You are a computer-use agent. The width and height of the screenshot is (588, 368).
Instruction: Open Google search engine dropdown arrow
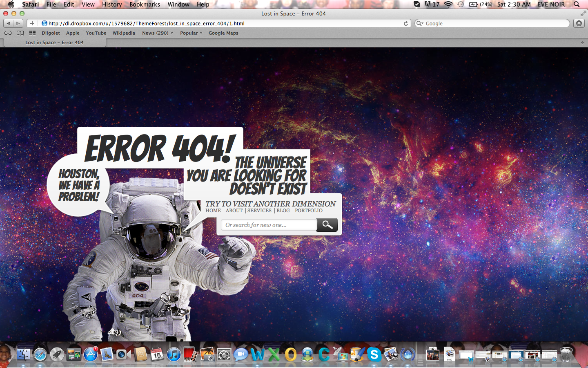(x=420, y=23)
